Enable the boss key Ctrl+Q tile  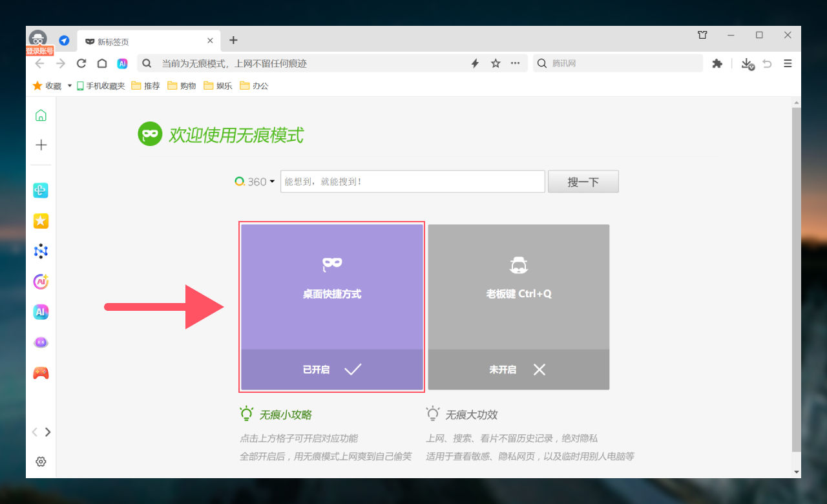pos(518,306)
